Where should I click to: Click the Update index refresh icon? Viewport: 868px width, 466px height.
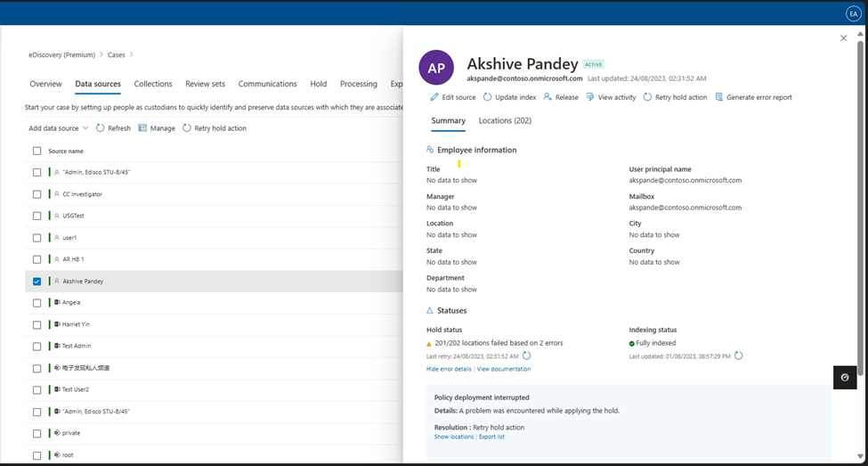click(x=487, y=97)
